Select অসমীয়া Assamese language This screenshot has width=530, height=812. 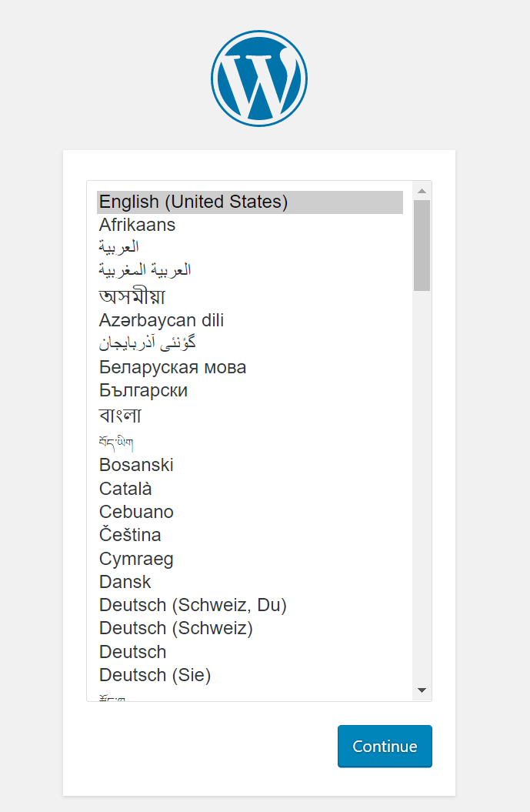pyautogui.click(x=250, y=296)
